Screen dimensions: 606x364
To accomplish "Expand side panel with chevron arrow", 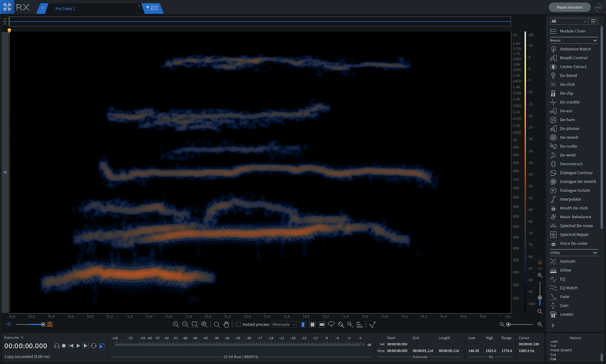I will [x=553, y=325].
